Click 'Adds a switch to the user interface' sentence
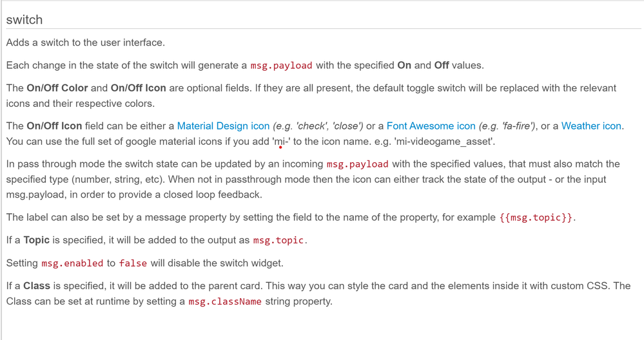The width and height of the screenshot is (644, 340). (x=86, y=42)
